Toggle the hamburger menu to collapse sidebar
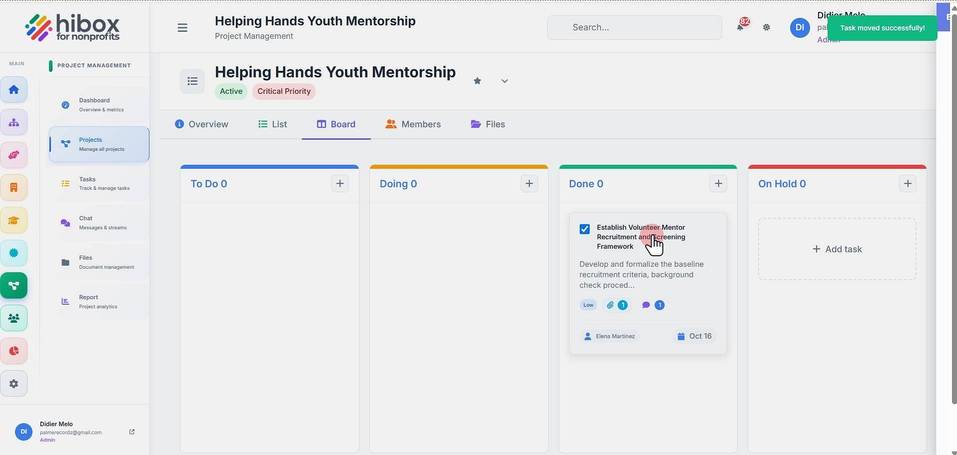 point(182,27)
